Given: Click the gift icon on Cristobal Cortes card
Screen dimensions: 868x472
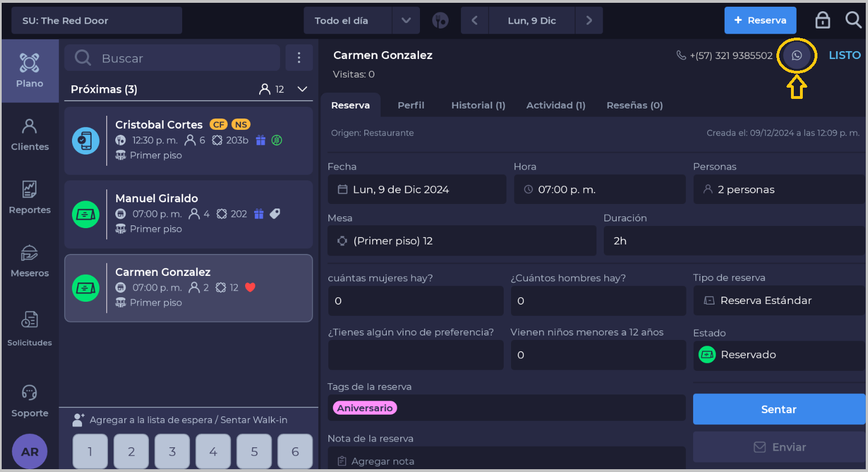Looking at the screenshot, I should (260, 140).
